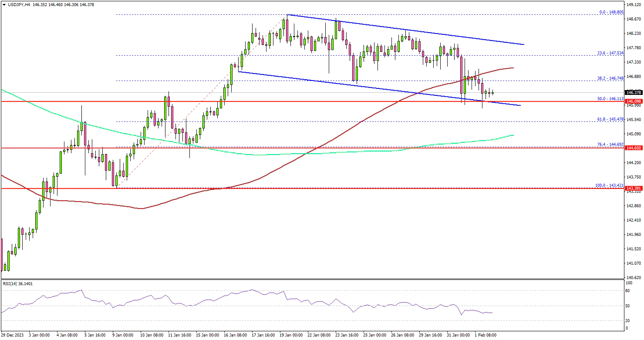The image size is (644, 340).
Task: Select the 29 Dec 2023 date label
Action: 12,335
